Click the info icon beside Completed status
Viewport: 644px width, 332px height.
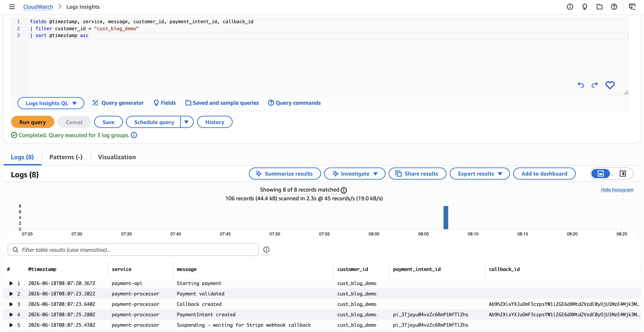tap(134, 135)
